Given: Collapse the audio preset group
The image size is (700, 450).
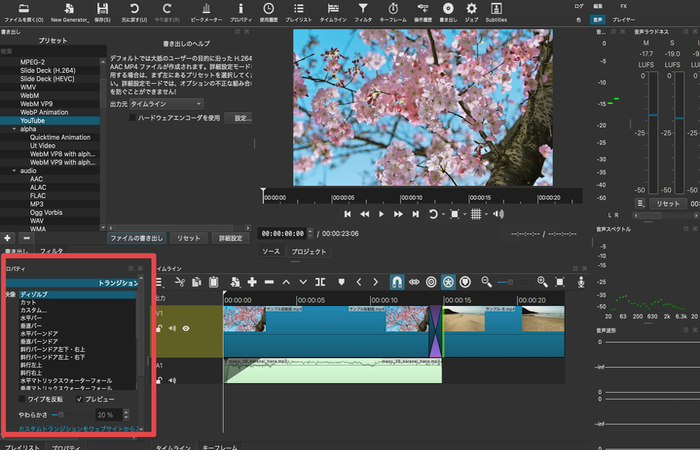Looking at the screenshot, I should [13, 171].
